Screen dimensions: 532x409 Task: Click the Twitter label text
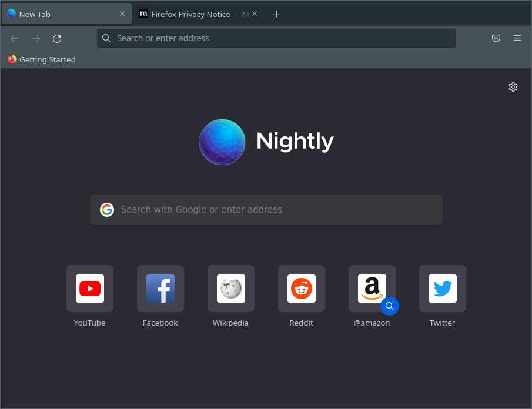tap(442, 323)
